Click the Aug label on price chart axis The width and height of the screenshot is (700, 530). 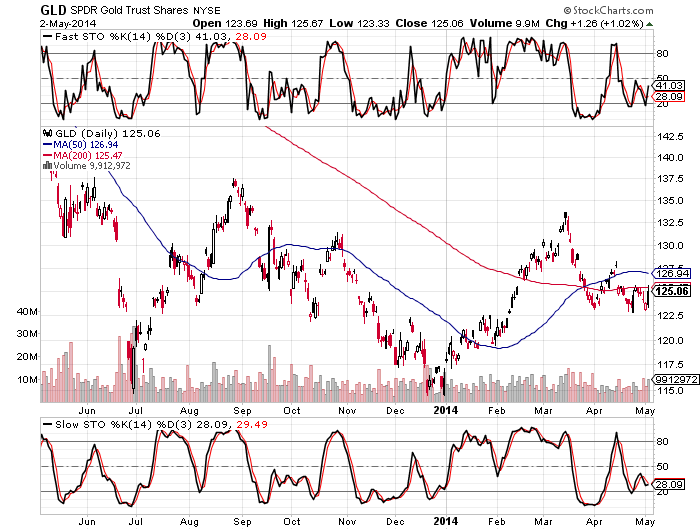tap(189, 411)
